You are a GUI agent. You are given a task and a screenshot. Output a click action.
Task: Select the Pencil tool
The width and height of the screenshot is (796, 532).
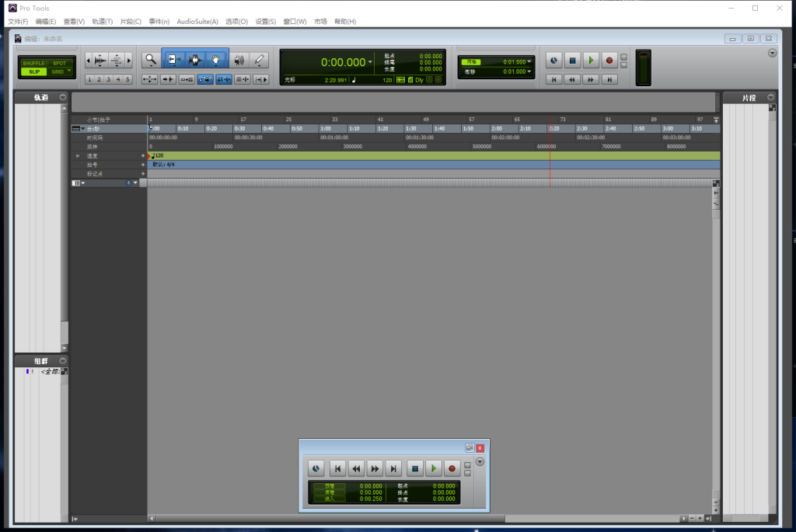point(260,60)
